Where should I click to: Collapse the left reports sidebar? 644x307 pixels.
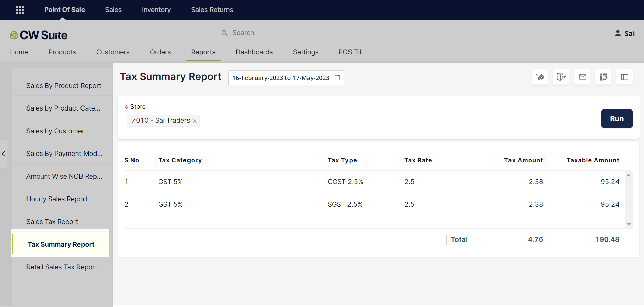pos(4,154)
